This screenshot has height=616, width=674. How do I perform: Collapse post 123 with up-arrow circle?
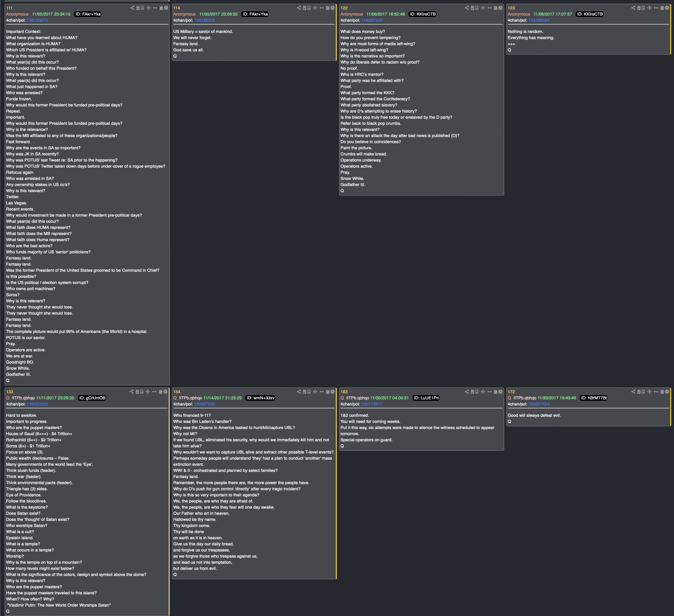coord(667,8)
